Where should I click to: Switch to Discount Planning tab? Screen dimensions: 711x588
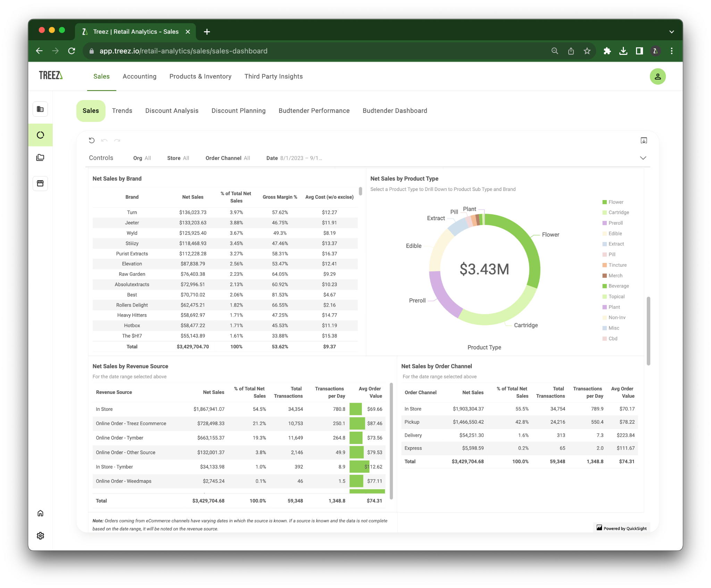[x=239, y=111]
